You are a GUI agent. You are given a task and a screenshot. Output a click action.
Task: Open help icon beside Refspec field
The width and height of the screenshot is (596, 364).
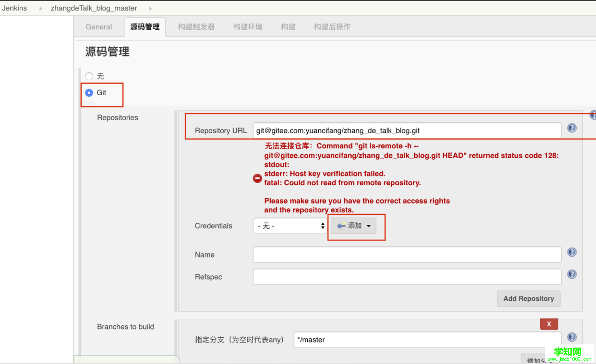[x=572, y=274]
